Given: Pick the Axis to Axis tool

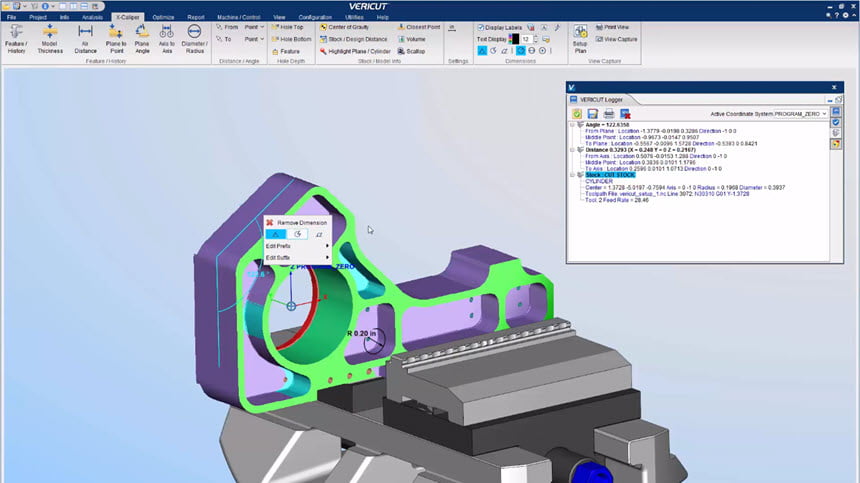Looking at the screenshot, I should pyautogui.click(x=166, y=39).
